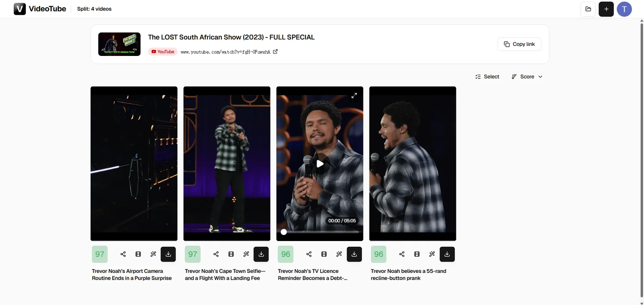This screenshot has height=305, width=644.
Task: Click magic wand icon for Cape Town Selfie clip
Action: point(246,254)
